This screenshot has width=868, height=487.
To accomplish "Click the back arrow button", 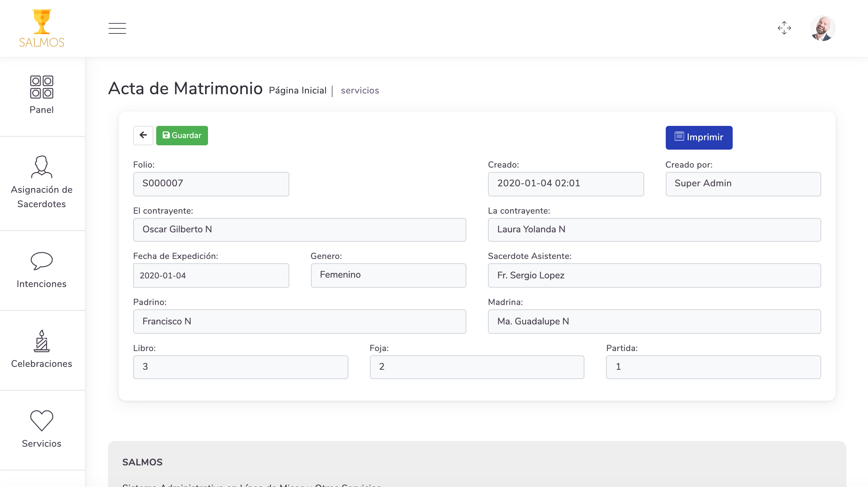I will (143, 135).
